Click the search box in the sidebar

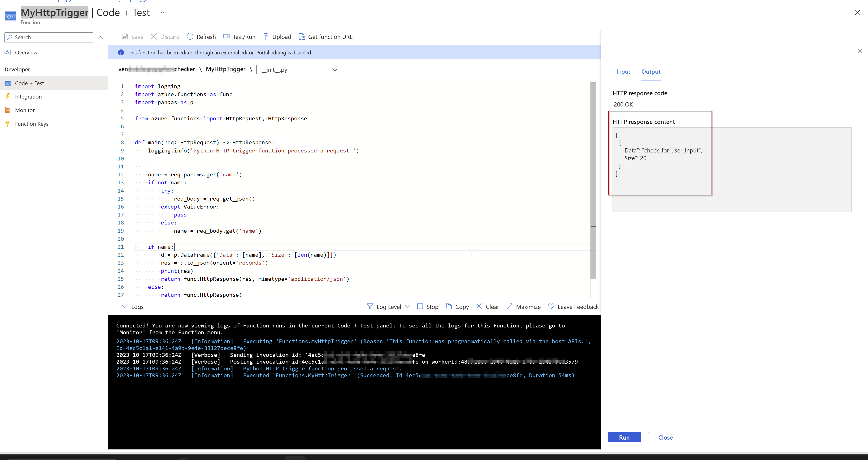point(49,37)
